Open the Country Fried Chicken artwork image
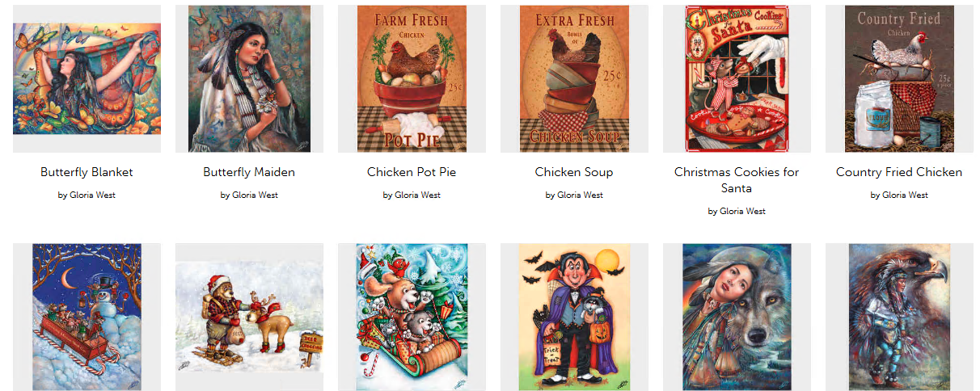This screenshot has height=391, width=980. (899, 78)
